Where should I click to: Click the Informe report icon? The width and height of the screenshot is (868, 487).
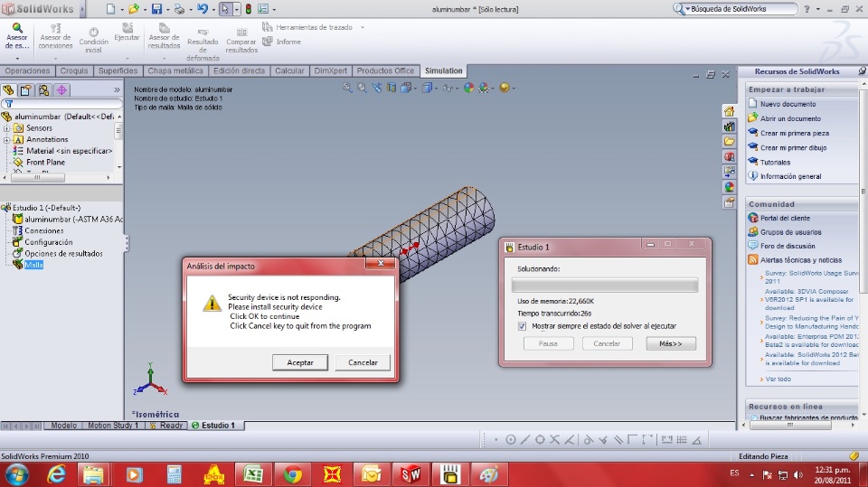pyautogui.click(x=268, y=42)
